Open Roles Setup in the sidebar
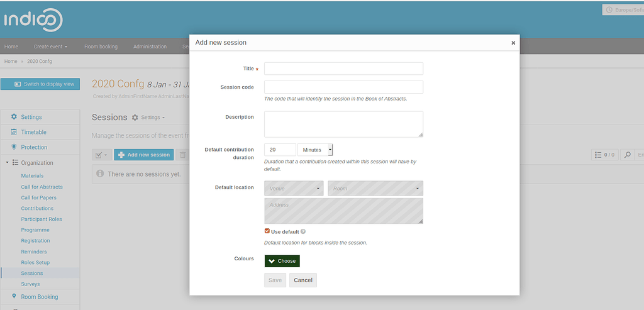 pos(35,262)
